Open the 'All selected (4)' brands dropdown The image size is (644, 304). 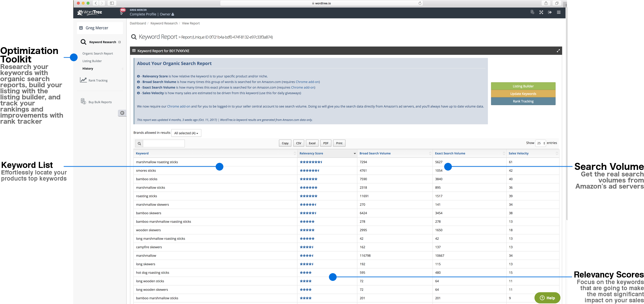[186, 133]
